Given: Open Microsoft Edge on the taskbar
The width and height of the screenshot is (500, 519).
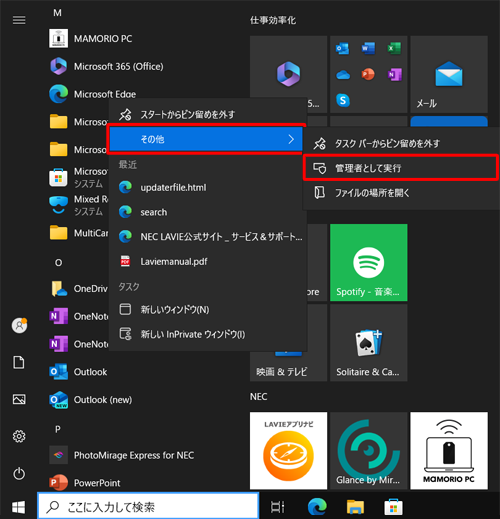Looking at the screenshot, I should pos(317,507).
